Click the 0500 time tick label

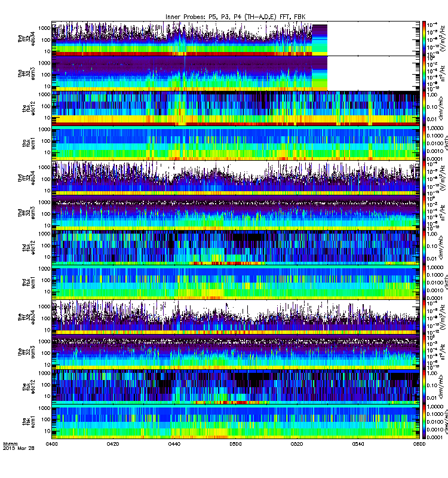pos(235,444)
